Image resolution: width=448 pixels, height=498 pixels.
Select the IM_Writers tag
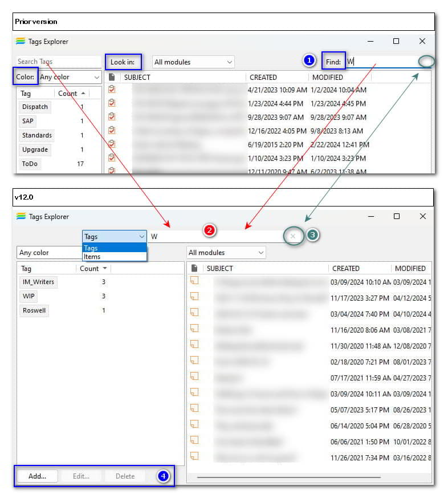pos(38,282)
